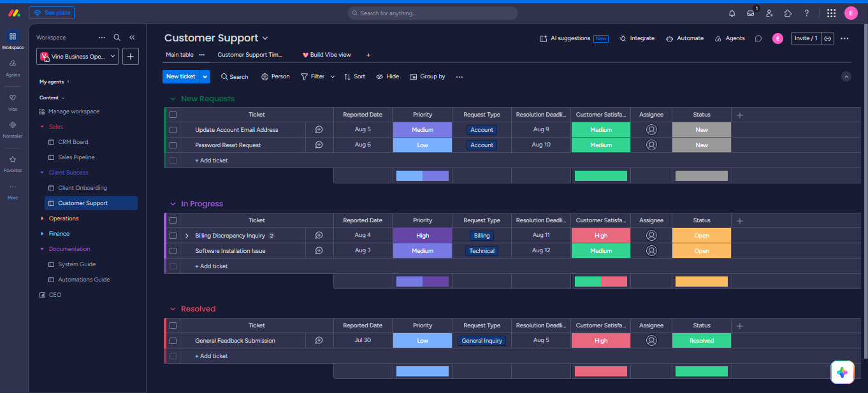Open CRM Board in the sidebar

point(73,142)
